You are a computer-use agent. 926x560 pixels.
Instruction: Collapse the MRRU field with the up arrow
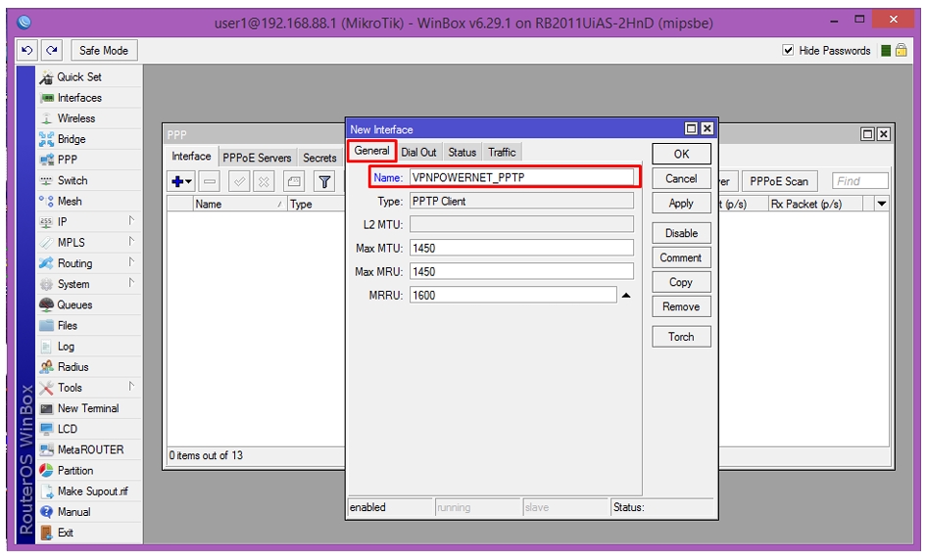coord(626,295)
